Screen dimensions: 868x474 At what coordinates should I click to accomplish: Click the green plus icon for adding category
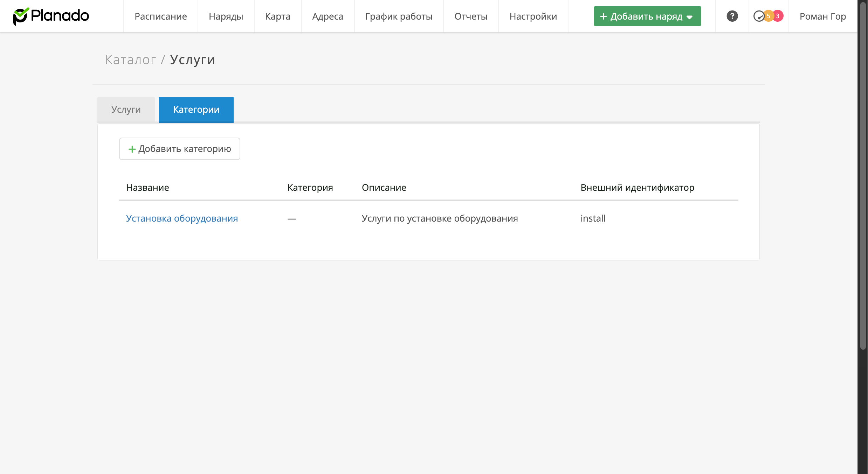click(x=132, y=149)
